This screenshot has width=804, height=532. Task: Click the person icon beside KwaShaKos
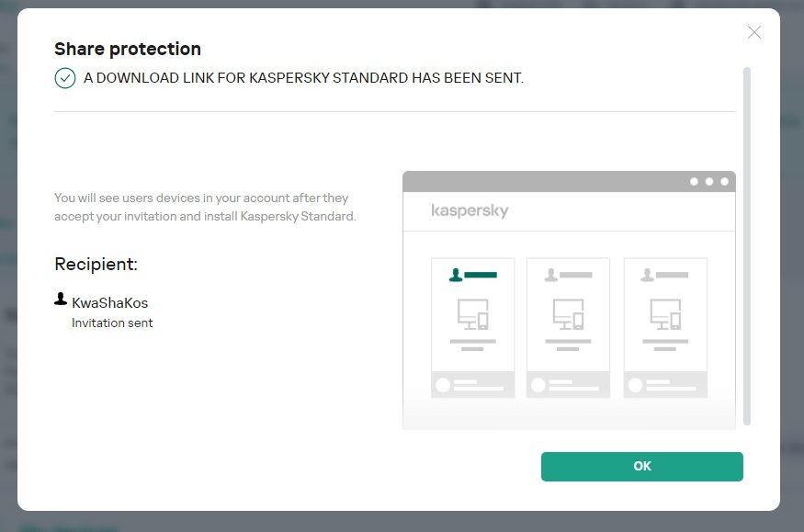[61, 300]
